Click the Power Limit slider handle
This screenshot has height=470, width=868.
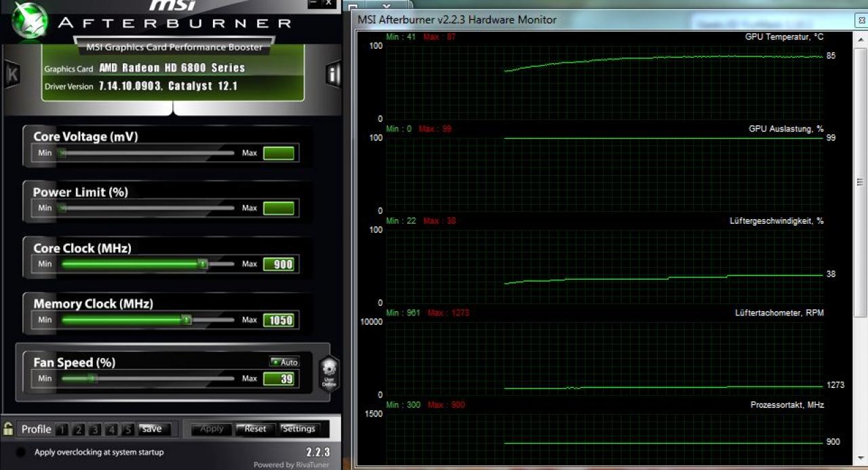point(62,208)
